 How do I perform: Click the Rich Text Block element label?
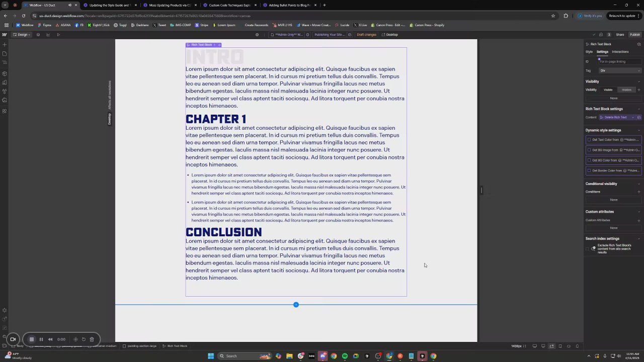(x=202, y=45)
